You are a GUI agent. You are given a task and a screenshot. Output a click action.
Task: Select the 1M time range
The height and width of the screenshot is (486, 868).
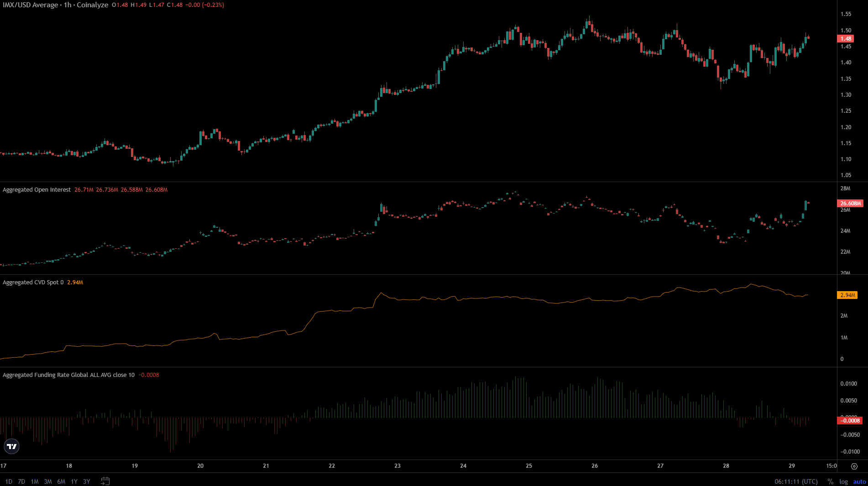35,481
